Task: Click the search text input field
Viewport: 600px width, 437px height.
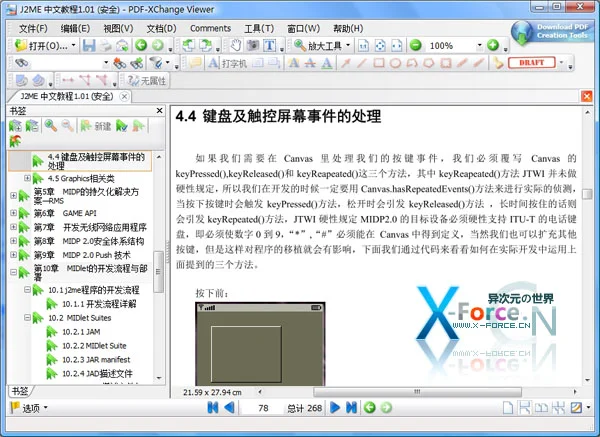Action: tap(65, 63)
